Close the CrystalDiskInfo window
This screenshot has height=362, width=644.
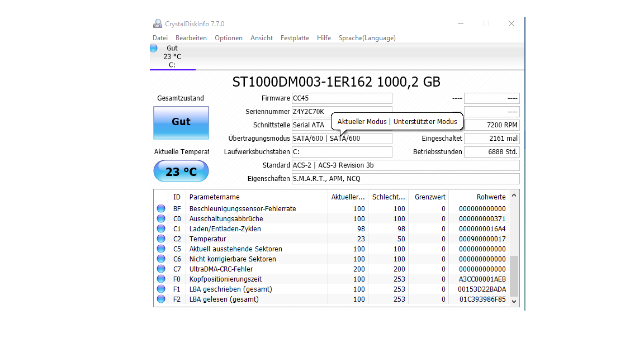pos(512,23)
